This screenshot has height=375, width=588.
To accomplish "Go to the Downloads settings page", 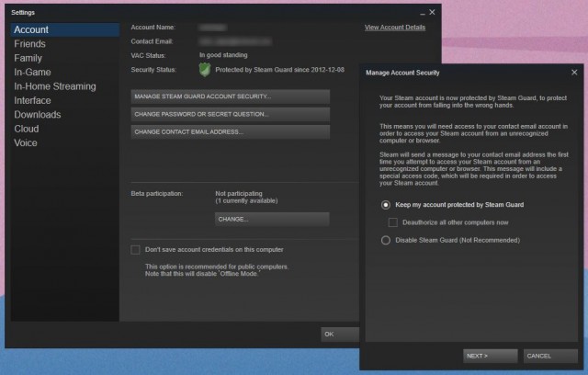I will 37,115.
